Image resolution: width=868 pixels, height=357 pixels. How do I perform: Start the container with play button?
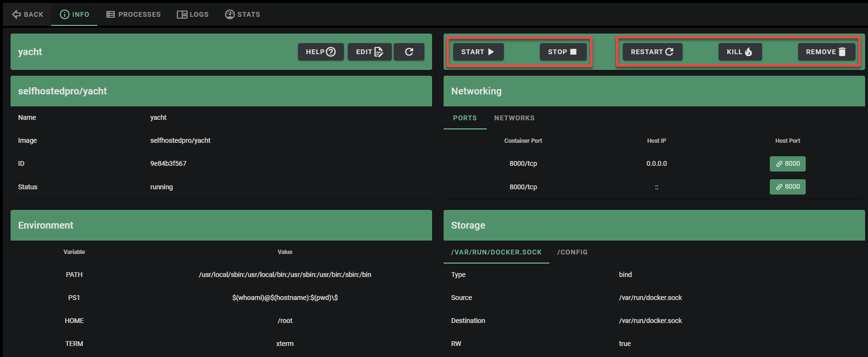pyautogui.click(x=478, y=52)
